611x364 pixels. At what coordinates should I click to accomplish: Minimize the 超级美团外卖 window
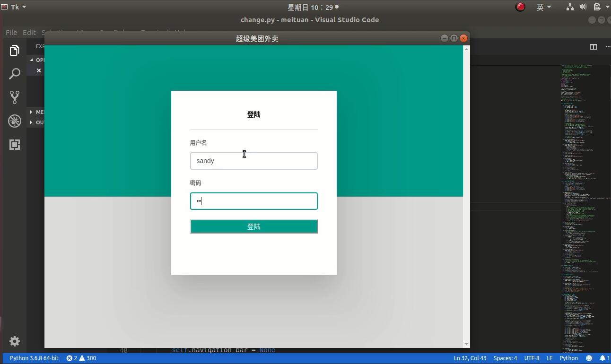444,38
